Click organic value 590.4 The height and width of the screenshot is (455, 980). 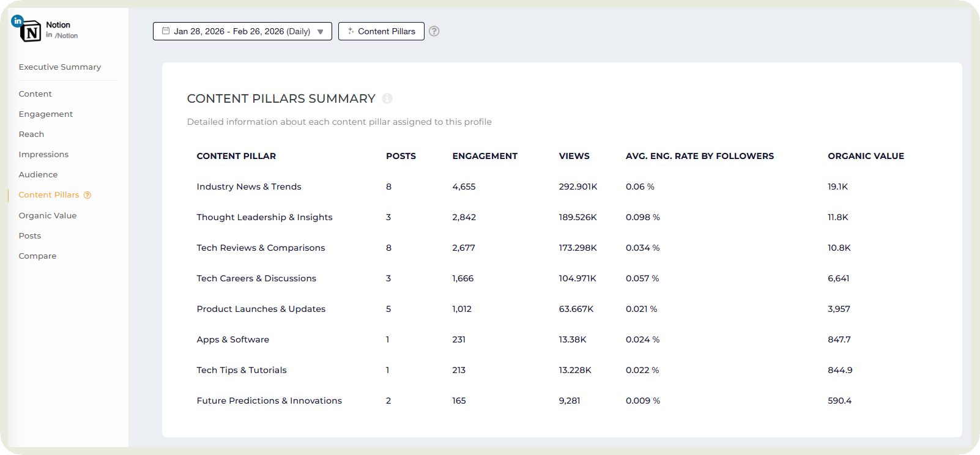tap(839, 401)
